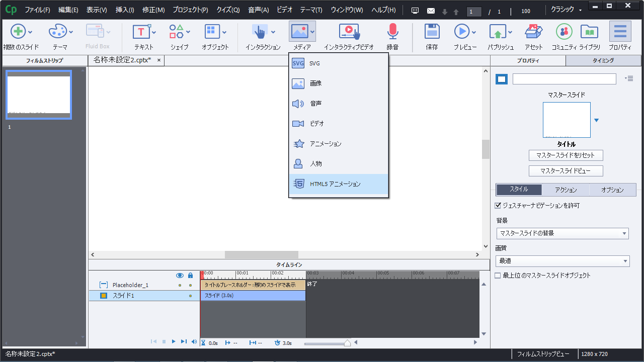The width and height of the screenshot is (644, 362).
Task: Enable 最上位のマスタースライドオブジェクト checkbox
Action: pos(498,276)
